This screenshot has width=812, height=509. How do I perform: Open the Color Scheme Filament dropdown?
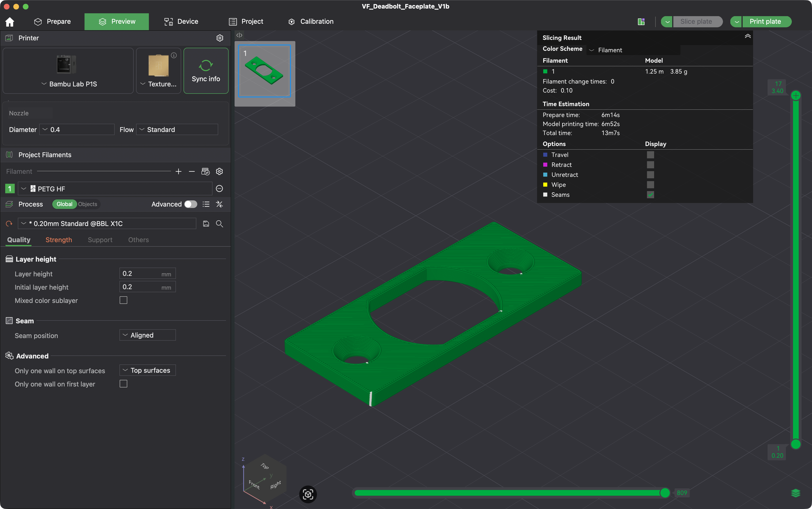633,50
